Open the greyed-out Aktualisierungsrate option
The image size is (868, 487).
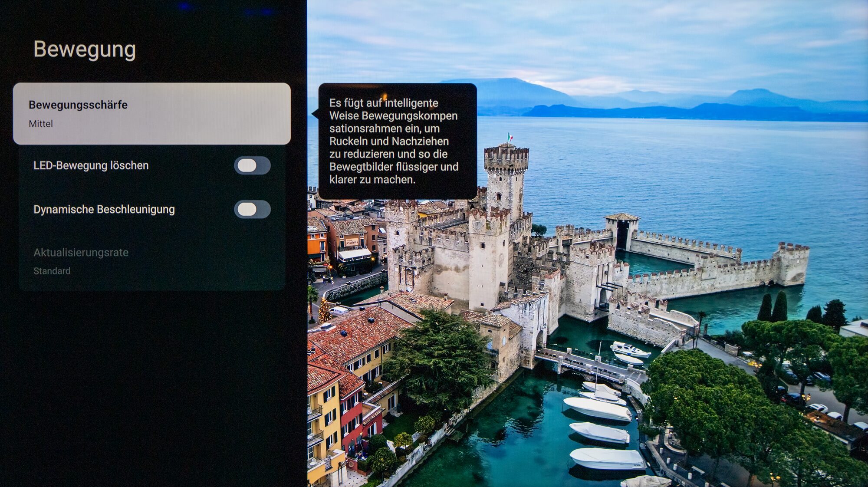click(x=81, y=253)
